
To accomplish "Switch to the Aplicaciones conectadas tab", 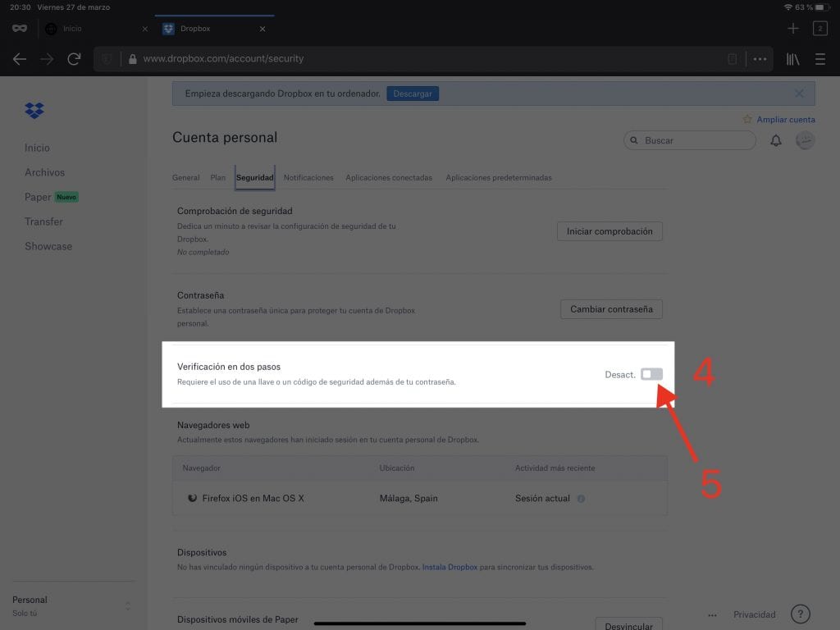I will (389, 177).
